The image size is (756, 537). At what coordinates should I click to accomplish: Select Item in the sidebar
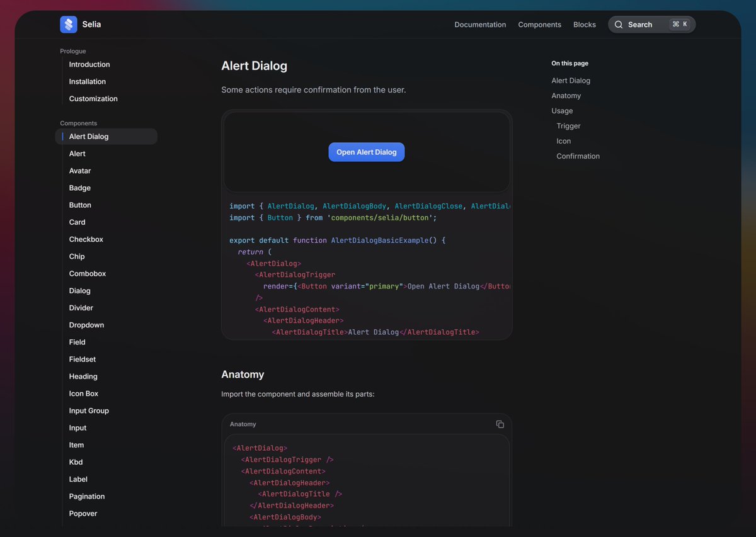[76, 445]
